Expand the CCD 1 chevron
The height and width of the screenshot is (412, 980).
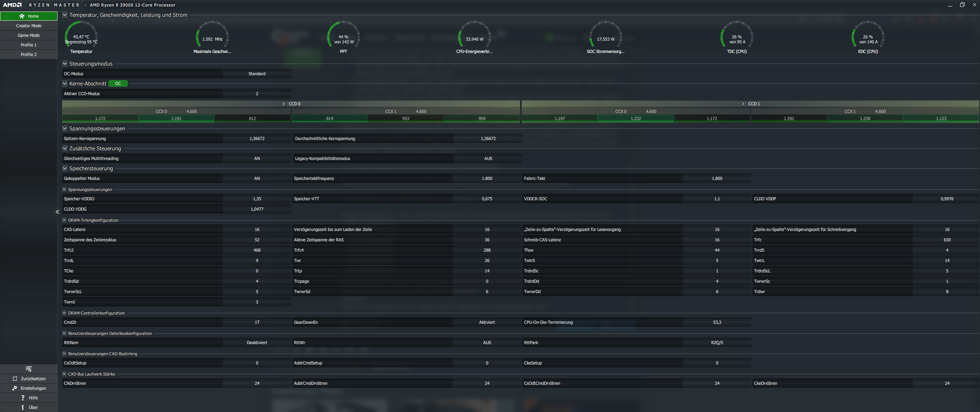(x=743, y=104)
